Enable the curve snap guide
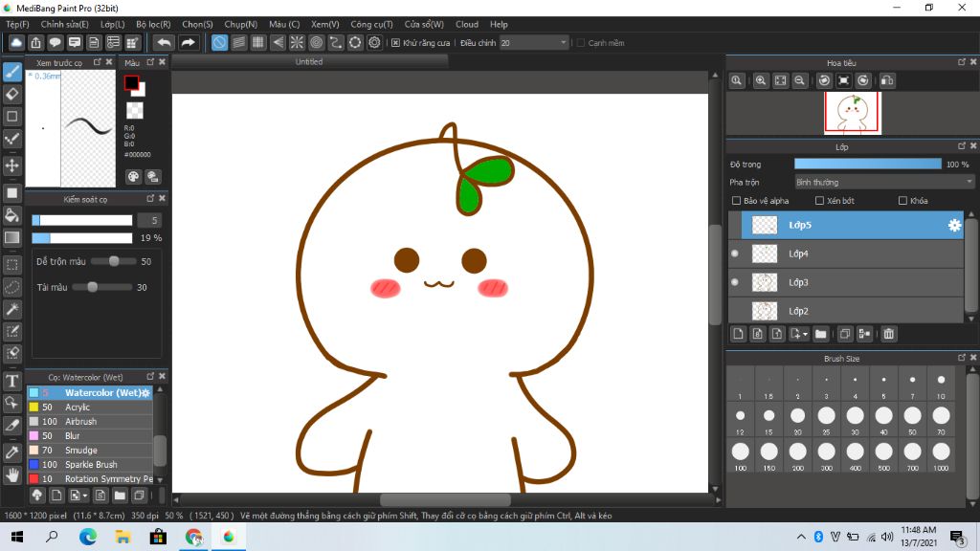The height and width of the screenshot is (551, 980). point(336,42)
